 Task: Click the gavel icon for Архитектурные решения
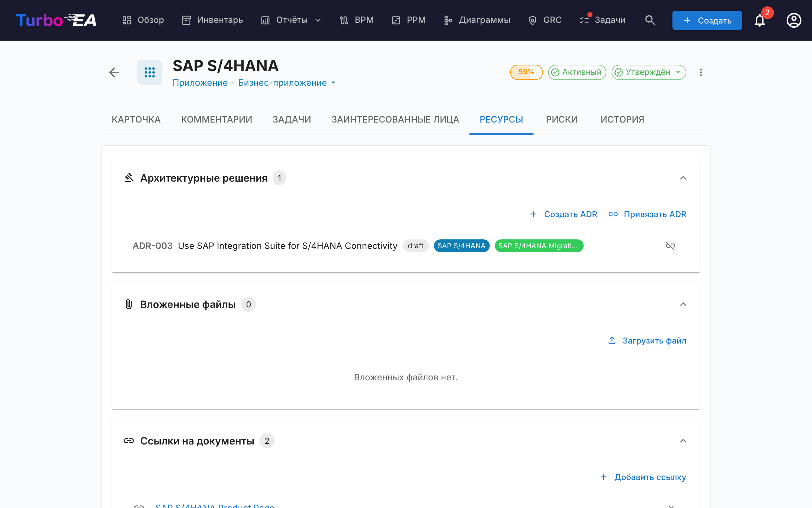129,178
